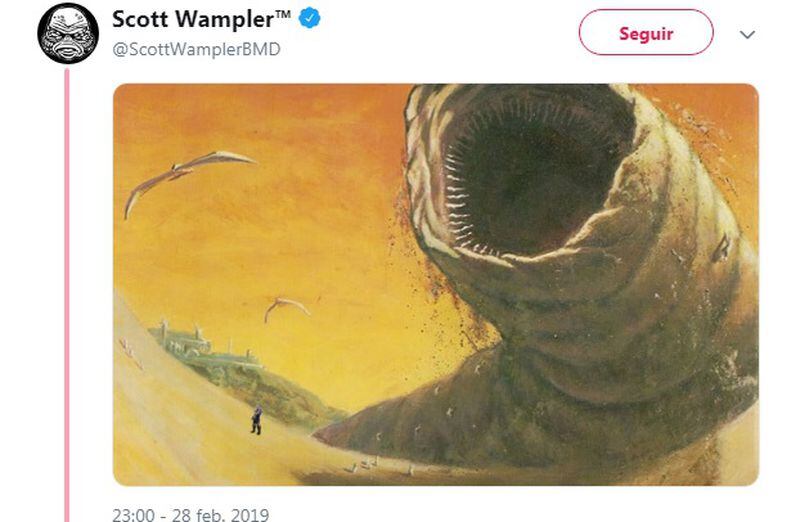Open the tweet timestamp 23:00 - 28 feb. 2019
Viewport: 800px width, 522px height.
click(x=191, y=514)
